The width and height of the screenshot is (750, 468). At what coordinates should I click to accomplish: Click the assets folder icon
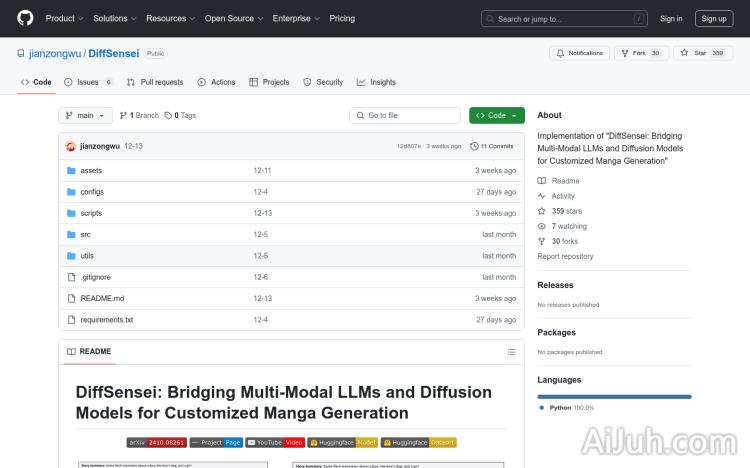(x=71, y=171)
